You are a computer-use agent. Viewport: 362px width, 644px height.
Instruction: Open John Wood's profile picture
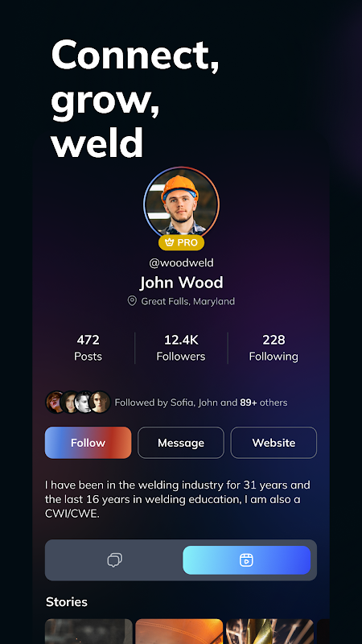[182, 204]
